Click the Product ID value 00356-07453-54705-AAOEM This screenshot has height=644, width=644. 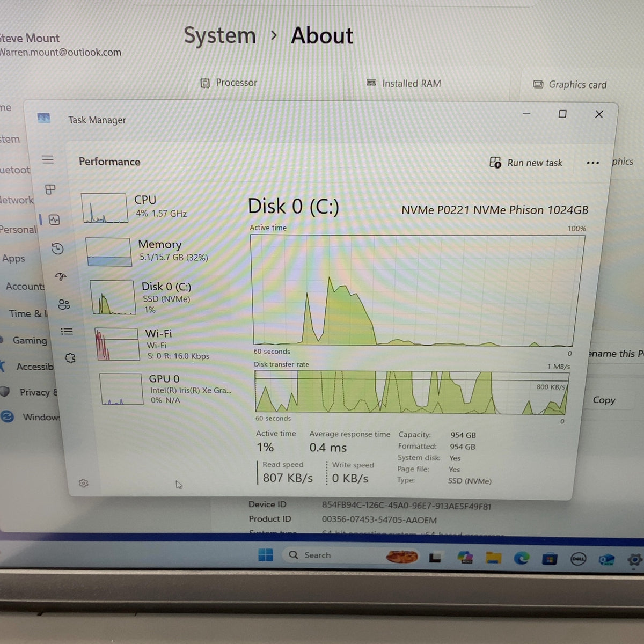point(379,519)
